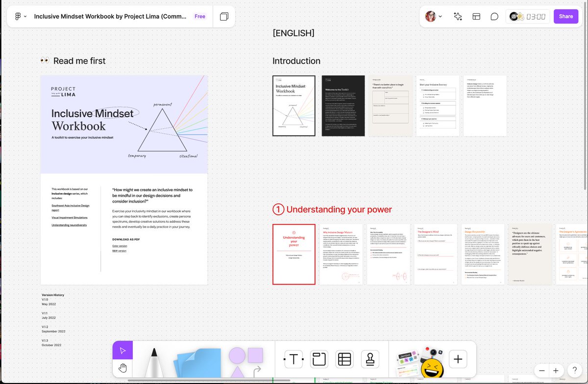The width and height of the screenshot is (588, 384).
Task: Select The Designer's Mind page
Action: tap(436, 254)
